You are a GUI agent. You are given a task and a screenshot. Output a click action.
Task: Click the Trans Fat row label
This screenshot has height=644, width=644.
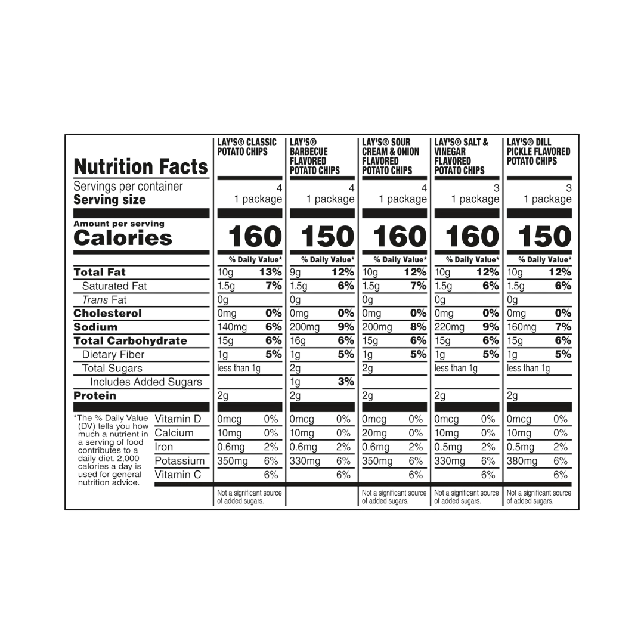(x=104, y=300)
